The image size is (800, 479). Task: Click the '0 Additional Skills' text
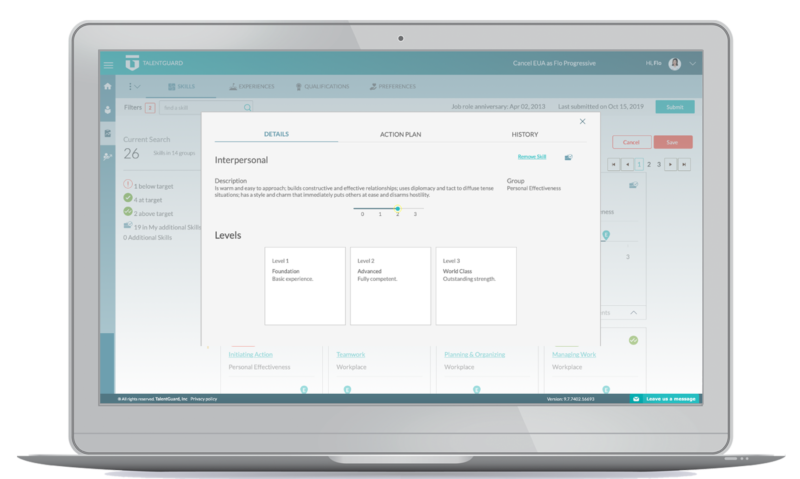147,238
